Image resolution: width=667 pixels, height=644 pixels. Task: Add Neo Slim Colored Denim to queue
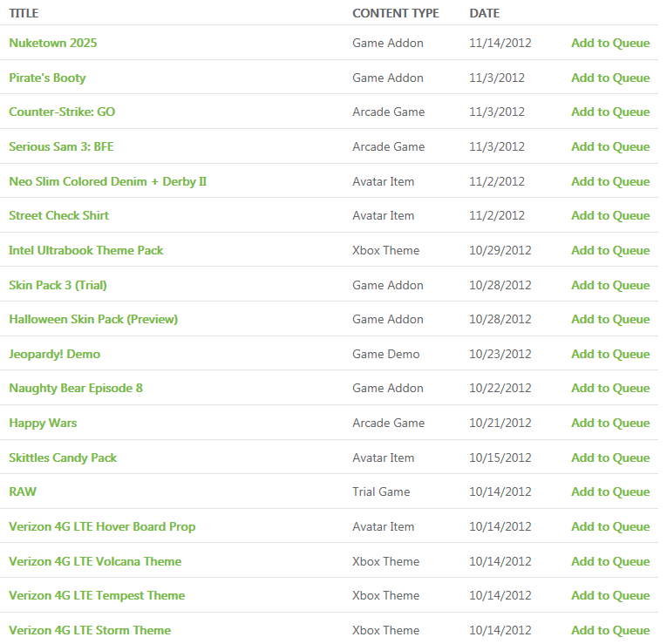[x=610, y=181]
